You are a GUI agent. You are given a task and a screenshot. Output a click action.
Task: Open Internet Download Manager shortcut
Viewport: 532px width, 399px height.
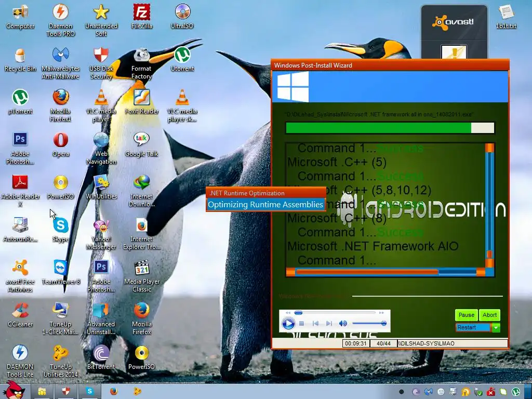[141, 191]
